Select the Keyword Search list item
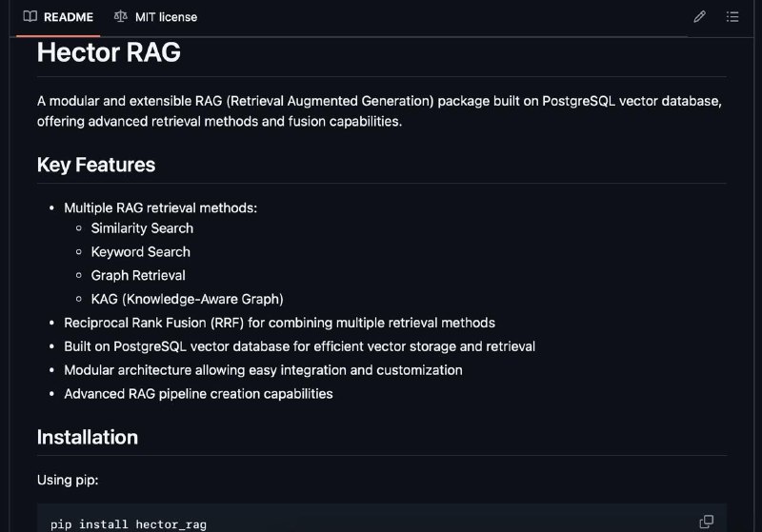 click(140, 252)
